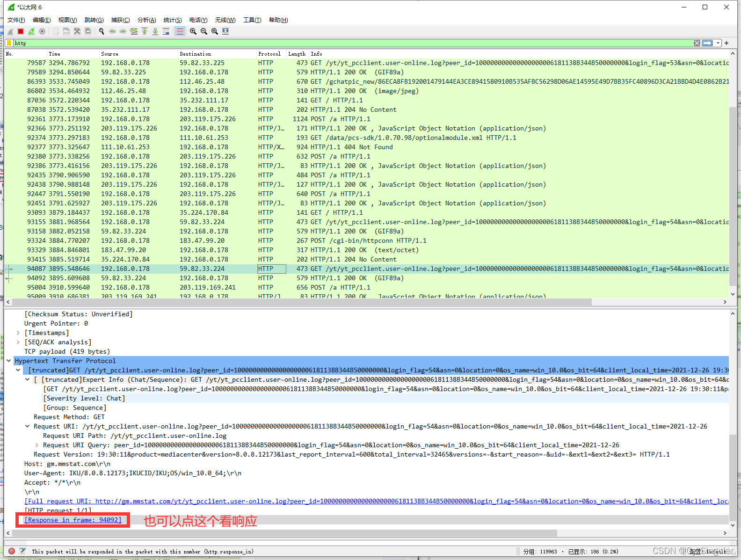The height and width of the screenshot is (560, 741).
Task: Open the 帮助(H) menu
Action: point(278,20)
